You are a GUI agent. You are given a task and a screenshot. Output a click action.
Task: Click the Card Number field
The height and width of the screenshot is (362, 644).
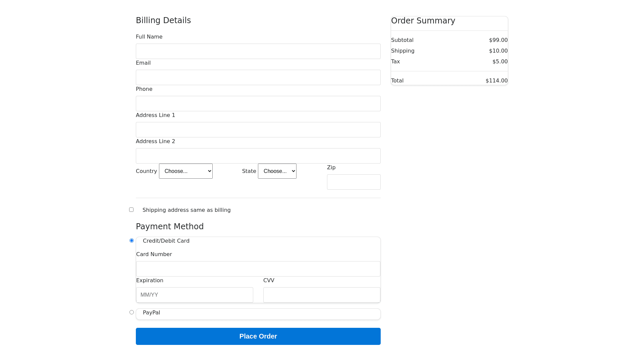(x=258, y=269)
